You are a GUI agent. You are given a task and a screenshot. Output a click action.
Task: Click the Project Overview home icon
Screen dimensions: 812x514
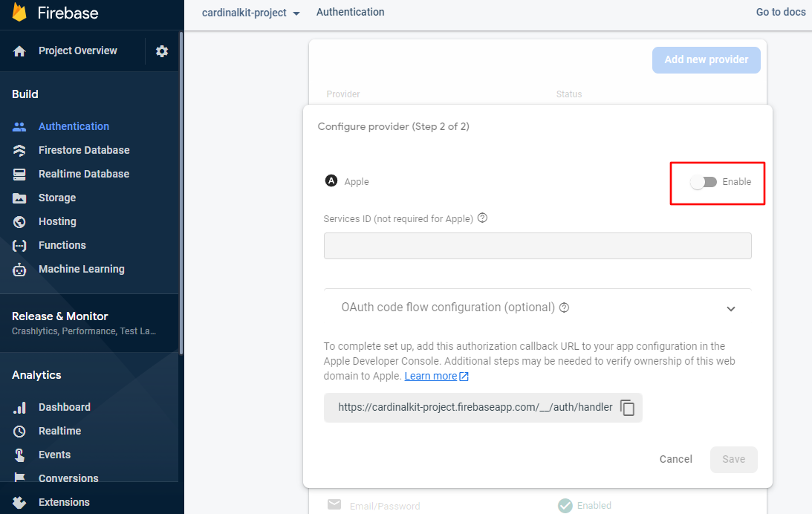20,51
